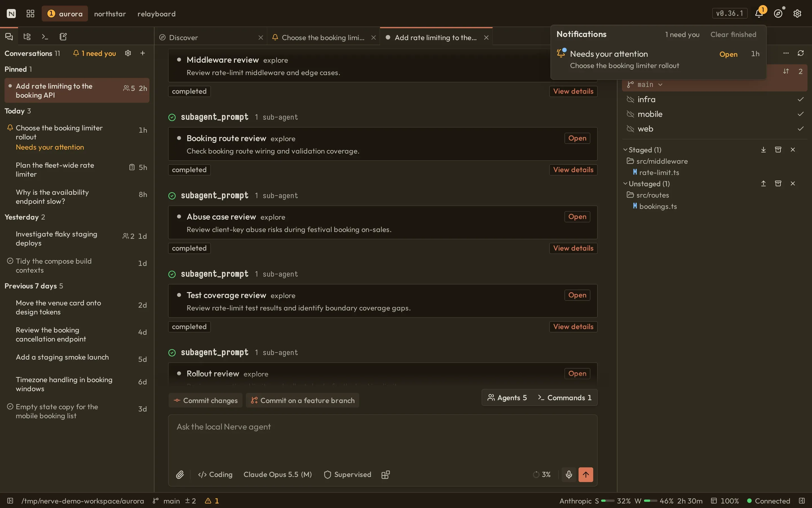The height and width of the screenshot is (508, 812).
Task: Toggle the right sidebar from status bar
Action: (802, 501)
